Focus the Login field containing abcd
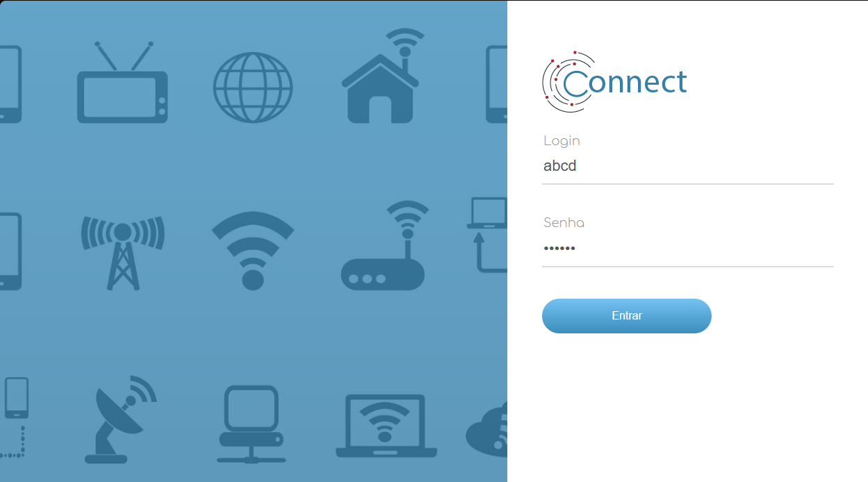The height and width of the screenshot is (482, 868). pos(688,167)
